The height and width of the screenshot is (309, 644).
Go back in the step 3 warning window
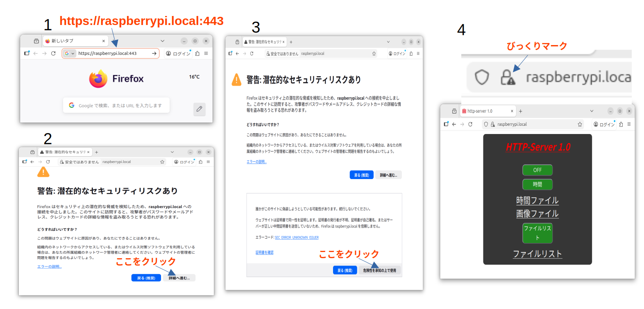point(237,53)
